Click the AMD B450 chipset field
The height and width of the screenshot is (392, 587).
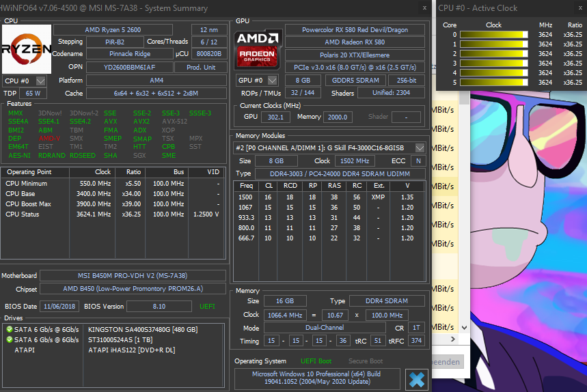[x=133, y=289]
